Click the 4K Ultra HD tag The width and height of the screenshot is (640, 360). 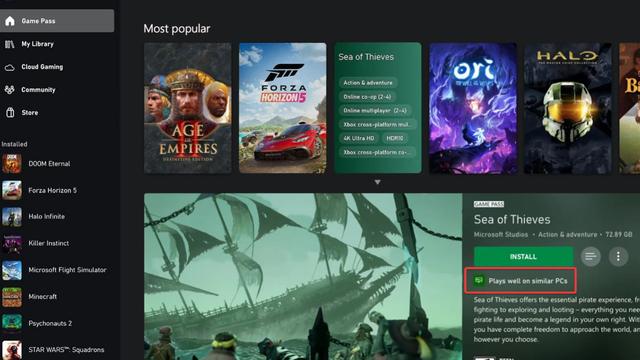tap(359, 138)
